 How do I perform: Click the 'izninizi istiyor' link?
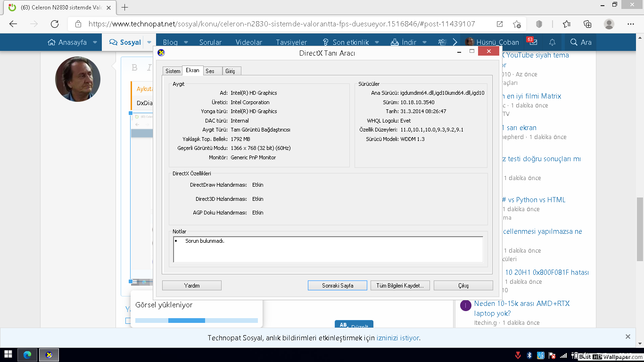click(397, 337)
